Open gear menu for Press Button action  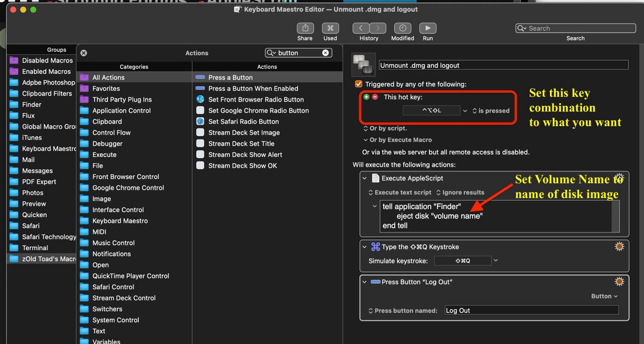[x=619, y=281]
